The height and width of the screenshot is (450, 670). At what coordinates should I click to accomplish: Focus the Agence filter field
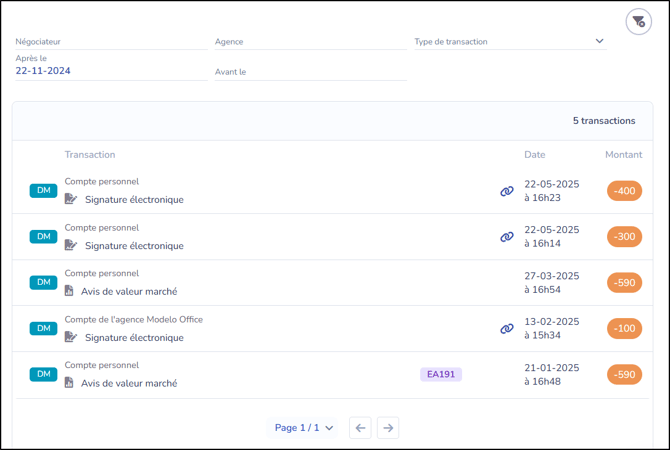click(x=310, y=42)
